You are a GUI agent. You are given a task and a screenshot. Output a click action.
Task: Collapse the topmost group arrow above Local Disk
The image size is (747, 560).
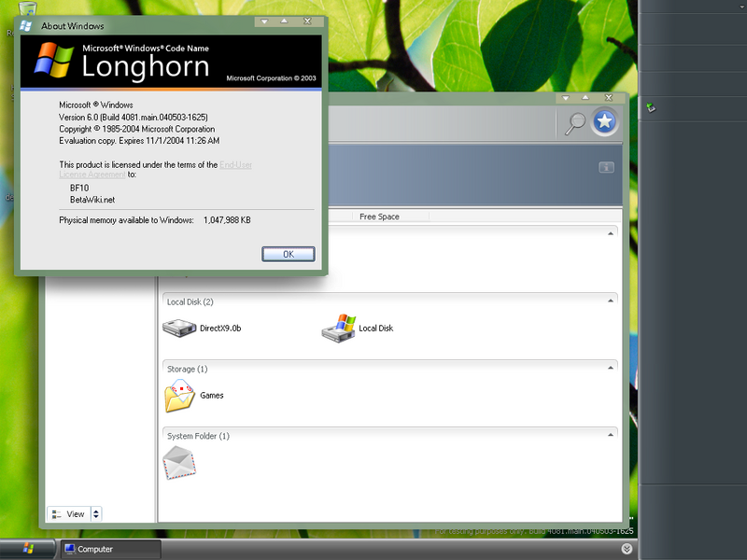point(611,234)
